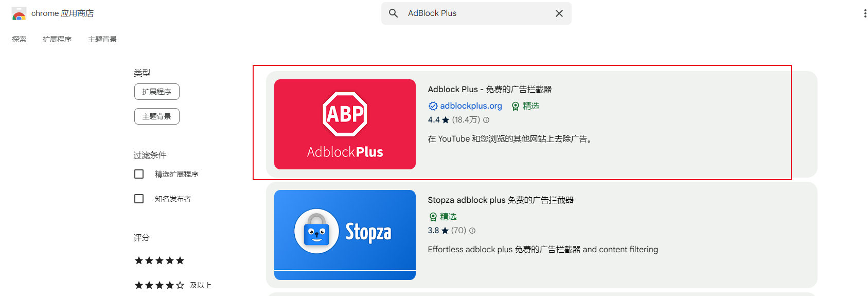868x296 pixels.
Task: Click the 评分 section heading
Action: coord(142,237)
